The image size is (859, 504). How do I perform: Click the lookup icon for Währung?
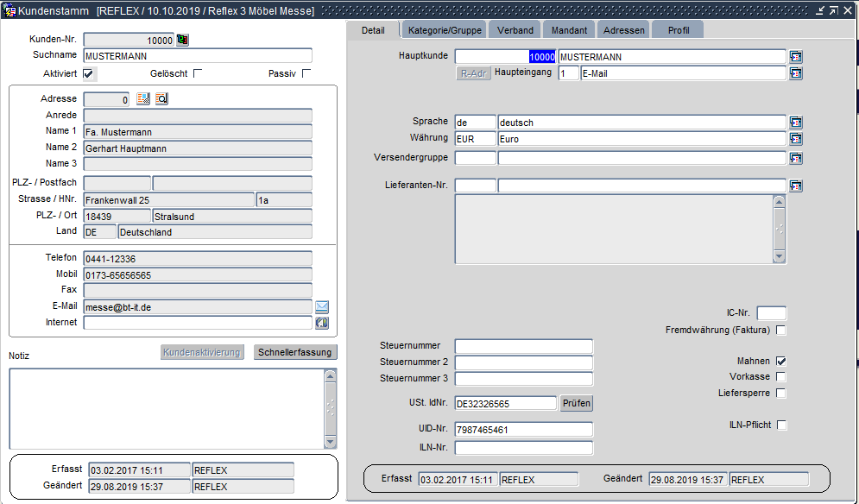click(x=796, y=139)
